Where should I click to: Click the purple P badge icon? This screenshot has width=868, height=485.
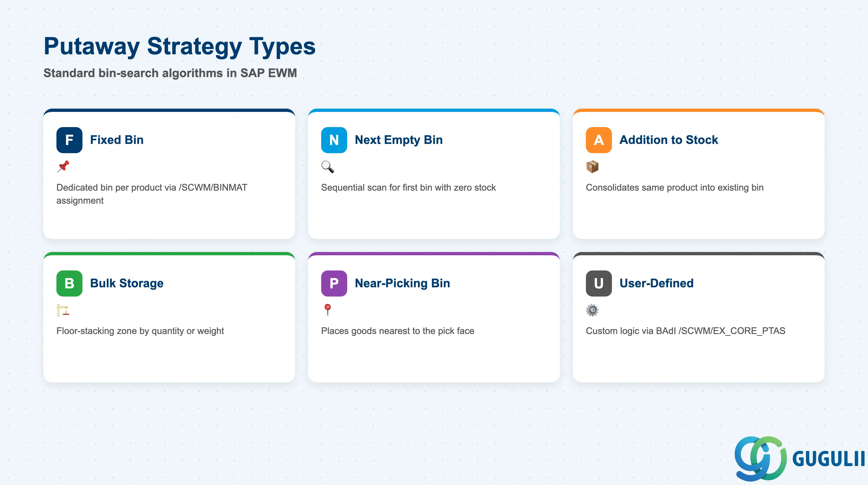coord(334,283)
